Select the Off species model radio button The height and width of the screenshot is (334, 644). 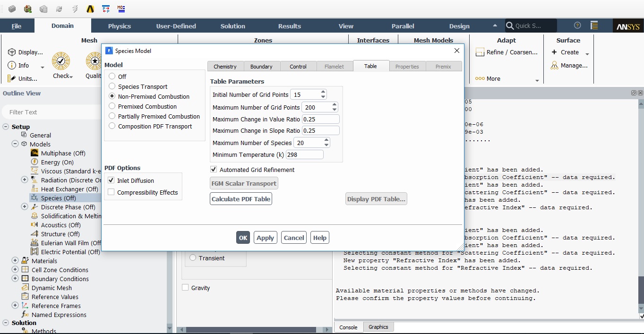(112, 76)
